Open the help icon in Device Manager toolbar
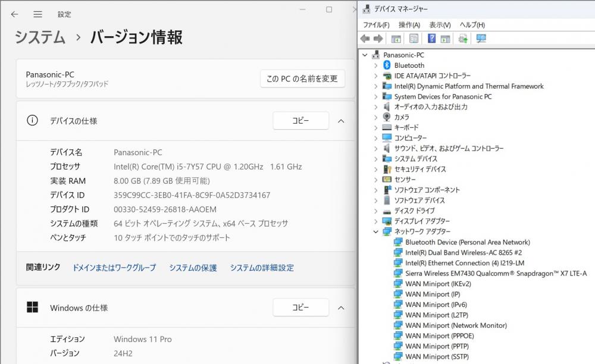This screenshot has width=595, height=364. point(431,38)
